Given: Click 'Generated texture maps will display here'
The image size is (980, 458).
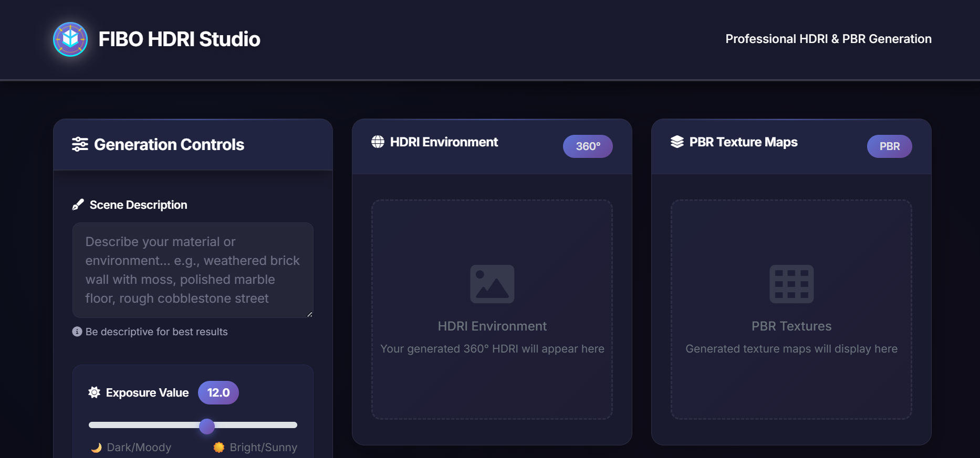Looking at the screenshot, I should tap(791, 349).
